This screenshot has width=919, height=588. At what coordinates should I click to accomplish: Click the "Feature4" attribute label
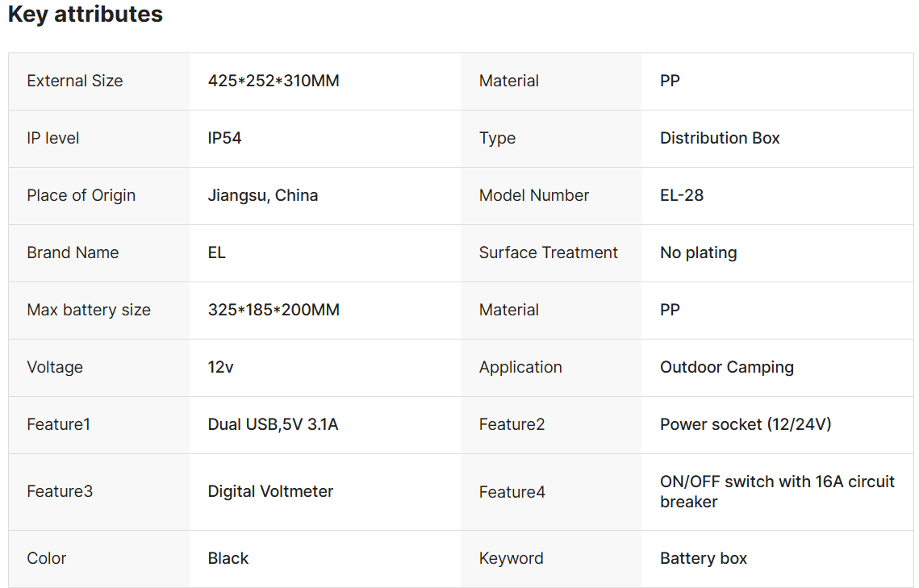click(512, 492)
